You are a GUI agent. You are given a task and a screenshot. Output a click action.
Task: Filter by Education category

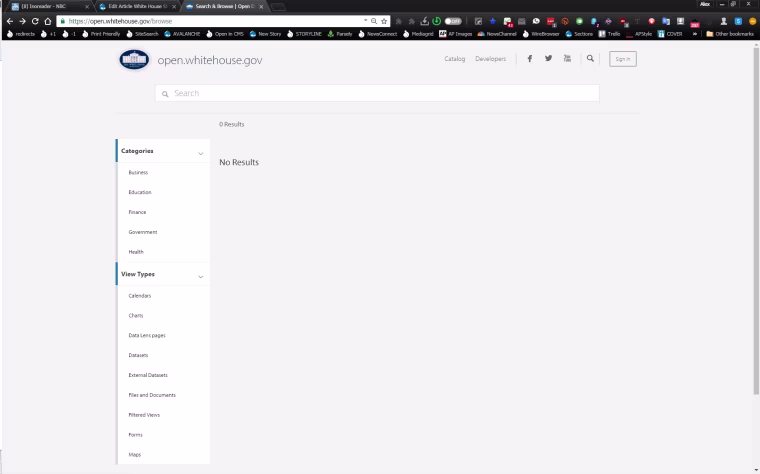click(140, 192)
